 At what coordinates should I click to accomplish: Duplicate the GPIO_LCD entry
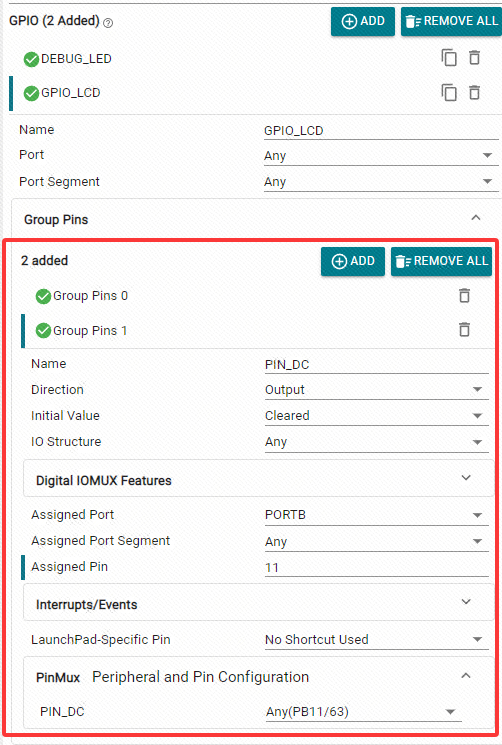click(x=449, y=92)
